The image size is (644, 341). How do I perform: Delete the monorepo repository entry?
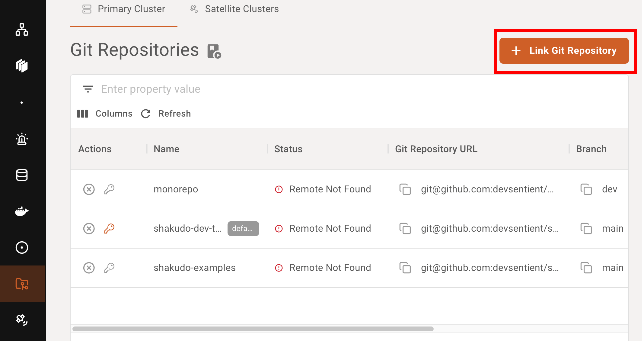click(x=89, y=189)
